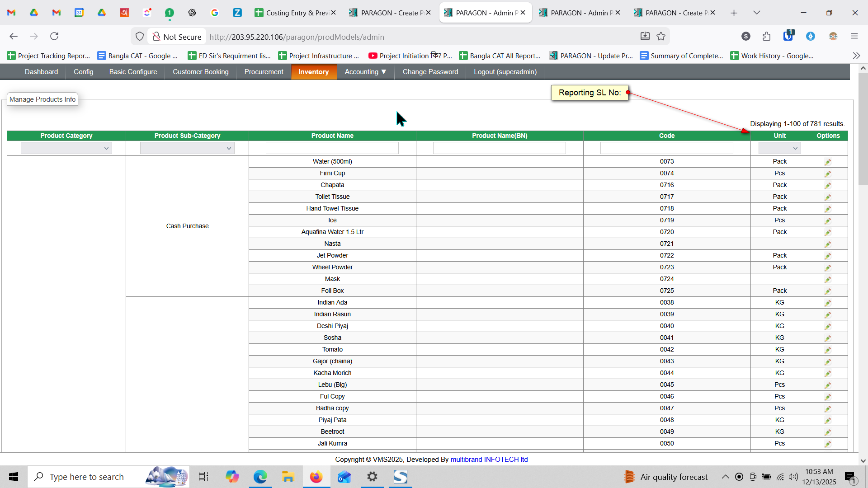Sort by Product Name column header
Viewport: 868px width, 488px height.
tap(332, 136)
